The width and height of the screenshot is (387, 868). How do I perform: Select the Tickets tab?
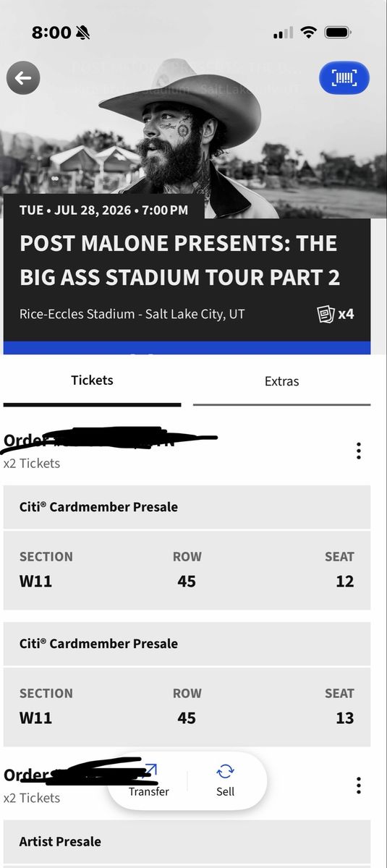(92, 380)
